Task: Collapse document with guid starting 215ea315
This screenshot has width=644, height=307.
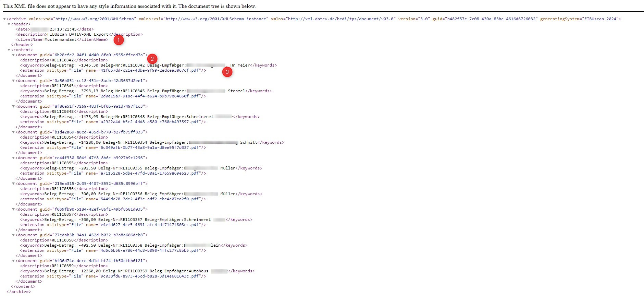Action: 13,184
